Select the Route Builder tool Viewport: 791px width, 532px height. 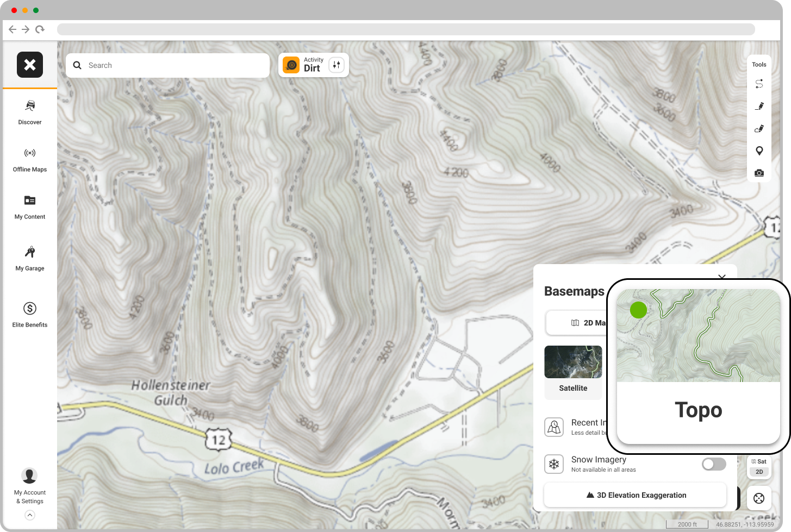pyautogui.click(x=759, y=84)
